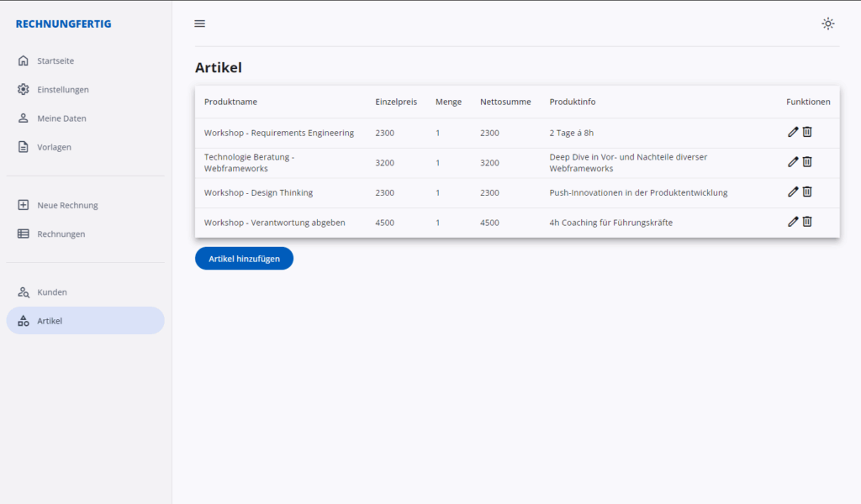Edit the Workshop - Design Thinking article

tap(793, 192)
